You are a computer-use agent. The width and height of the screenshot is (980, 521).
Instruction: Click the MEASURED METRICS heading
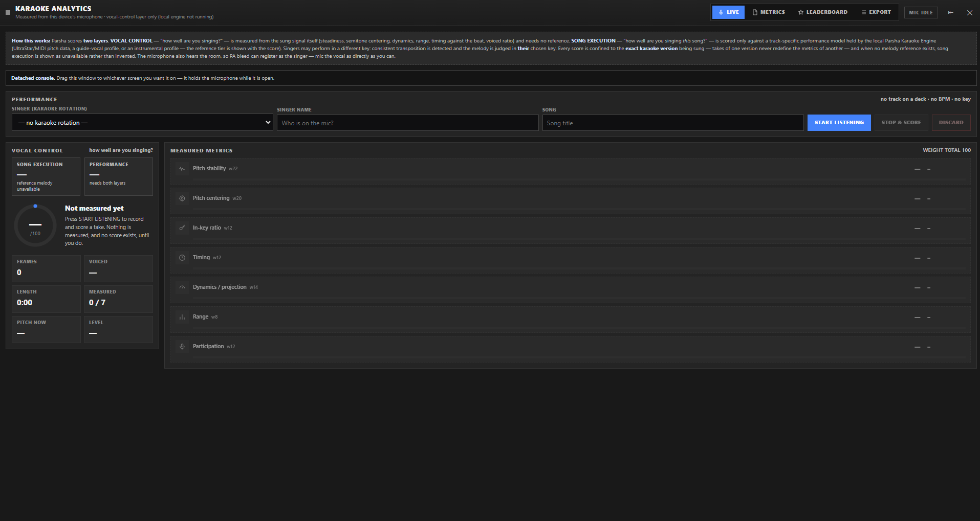(201, 151)
